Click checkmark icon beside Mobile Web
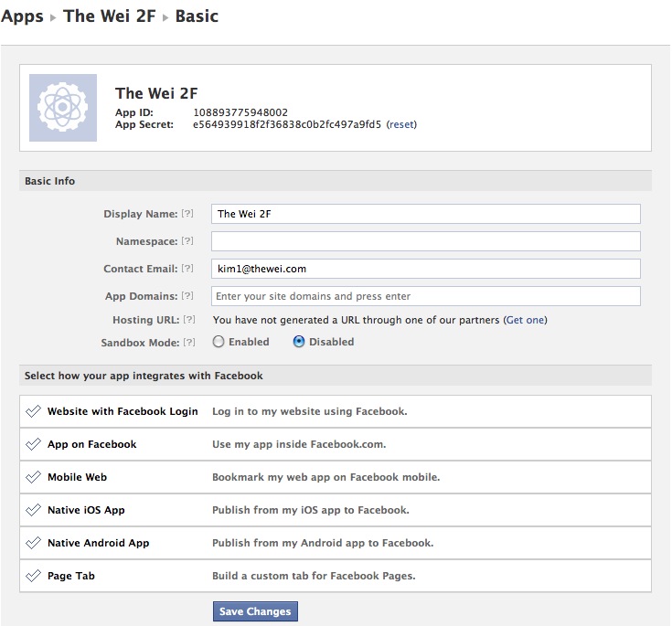 [x=33, y=477]
